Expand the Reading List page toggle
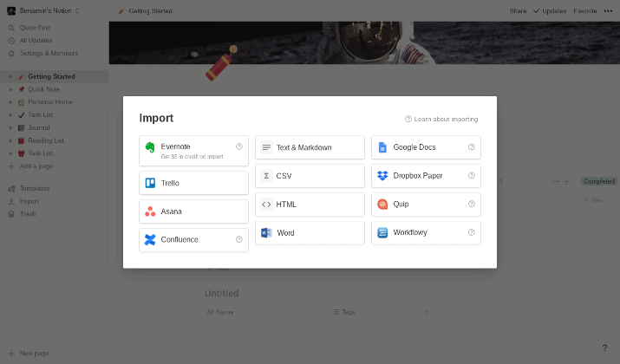The height and width of the screenshot is (364, 620). [x=11, y=140]
